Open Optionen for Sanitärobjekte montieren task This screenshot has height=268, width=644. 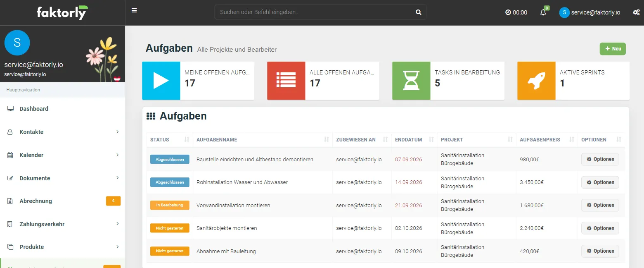600,228
